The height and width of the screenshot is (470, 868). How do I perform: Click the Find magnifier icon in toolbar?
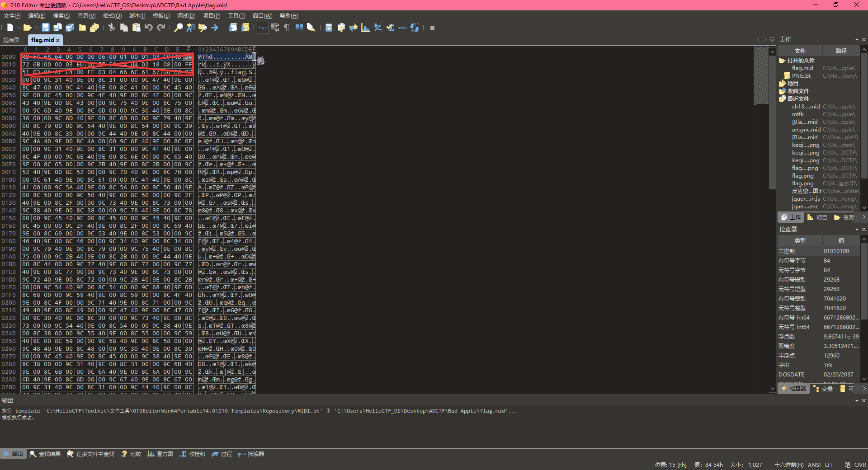tap(179, 28)
